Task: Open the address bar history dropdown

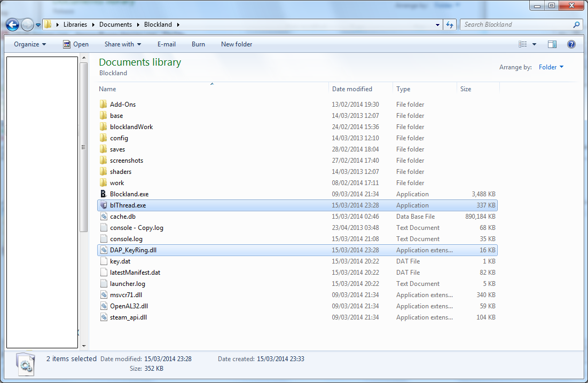Action: tap(437, 25)
